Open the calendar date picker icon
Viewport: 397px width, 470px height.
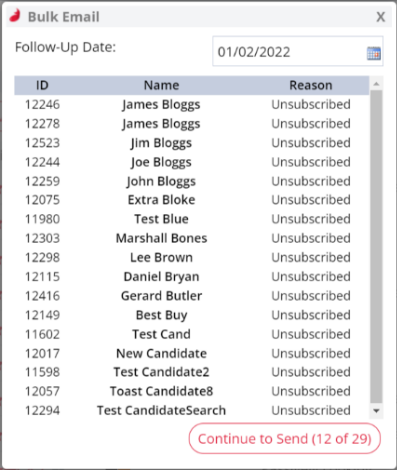[373, 53]
